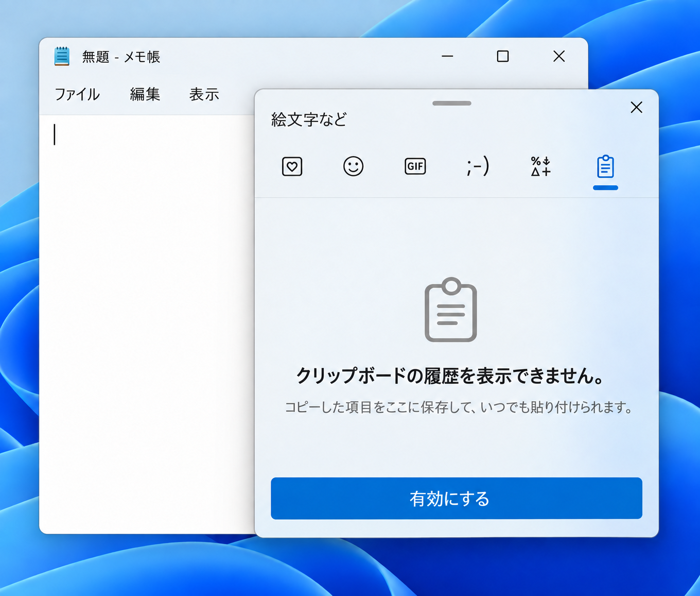This screenshot has height=596, width=700.
Task: Click the クリップボードの履歴を表示できません heading
Action: (450, 376)
